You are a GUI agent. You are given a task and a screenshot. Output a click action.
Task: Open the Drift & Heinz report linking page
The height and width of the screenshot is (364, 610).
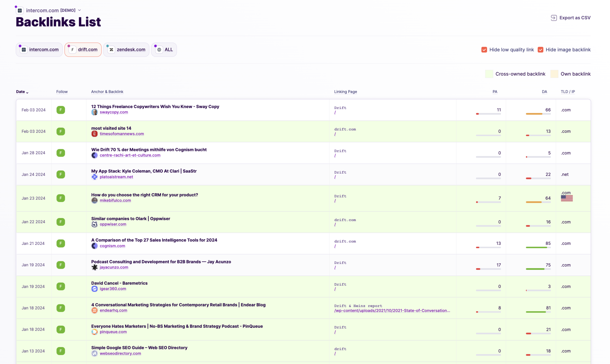tap(392, 310)
